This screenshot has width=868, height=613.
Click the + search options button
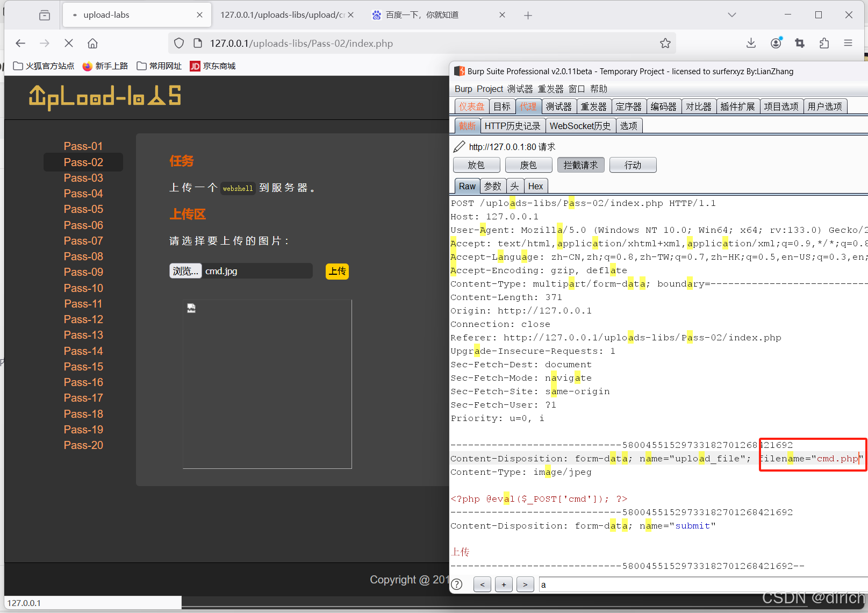(504, 585)
